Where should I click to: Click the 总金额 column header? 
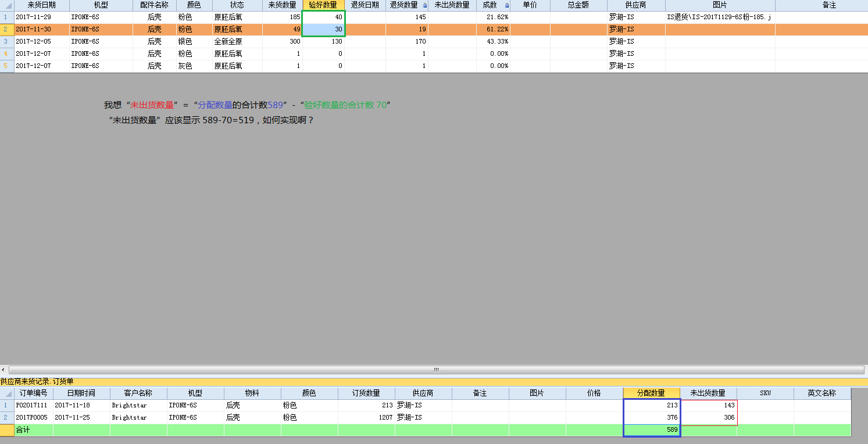click(578, 5)
